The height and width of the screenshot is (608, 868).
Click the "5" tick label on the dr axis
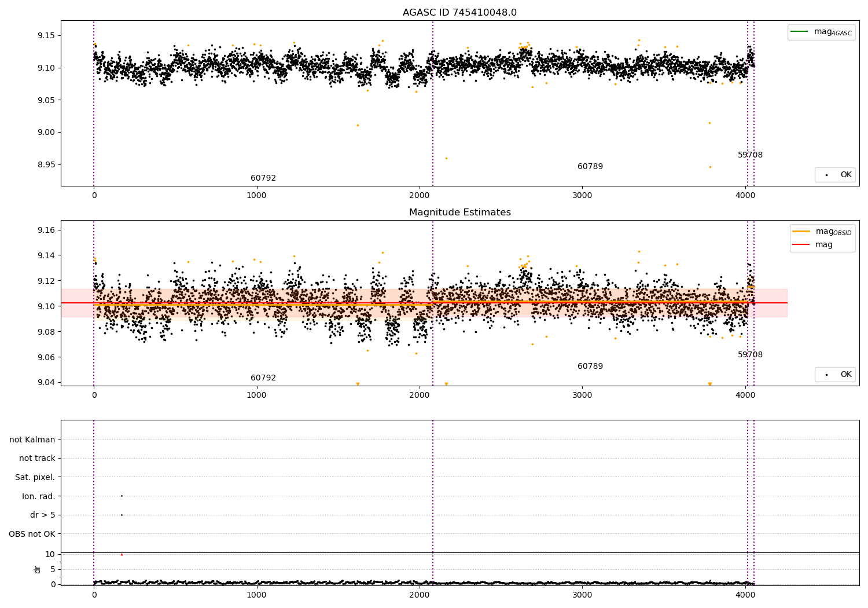click(53, 569)
